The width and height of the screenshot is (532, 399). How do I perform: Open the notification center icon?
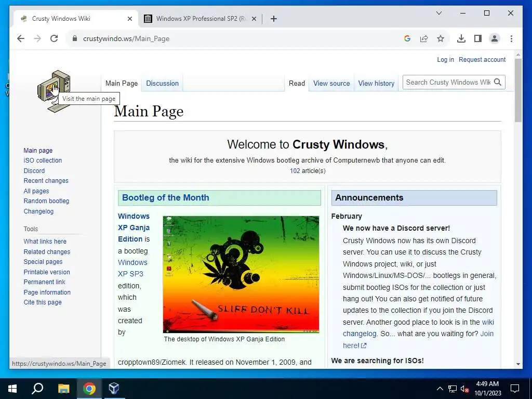click(515, 389)
